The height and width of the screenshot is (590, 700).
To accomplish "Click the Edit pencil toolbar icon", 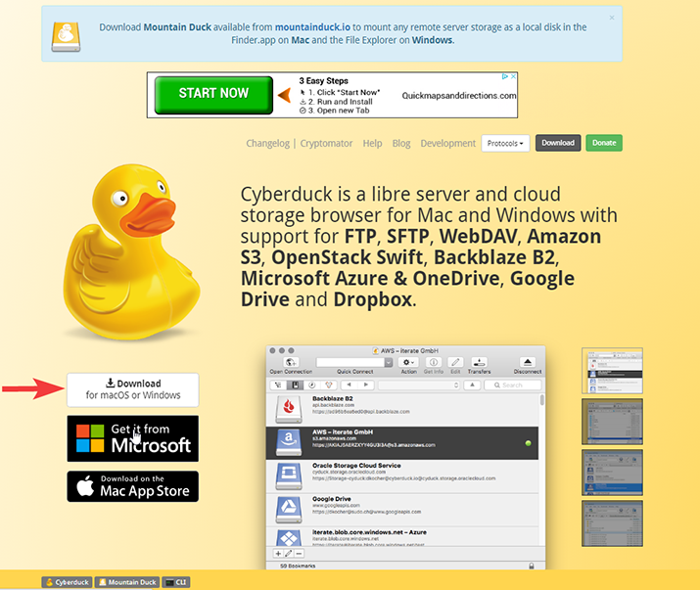I will pyautogui.click(x=455, y=362).
